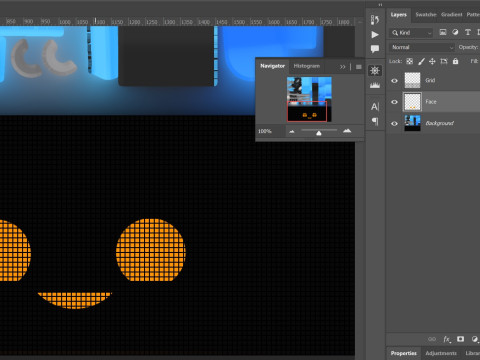
Task: Open the History panel icon
Action: point(375,20)
